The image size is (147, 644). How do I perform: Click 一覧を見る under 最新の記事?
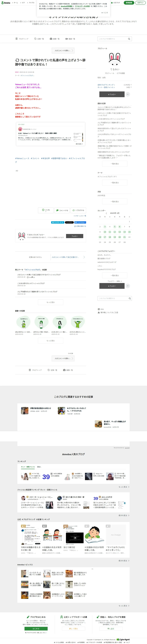(x=115, y=164)
